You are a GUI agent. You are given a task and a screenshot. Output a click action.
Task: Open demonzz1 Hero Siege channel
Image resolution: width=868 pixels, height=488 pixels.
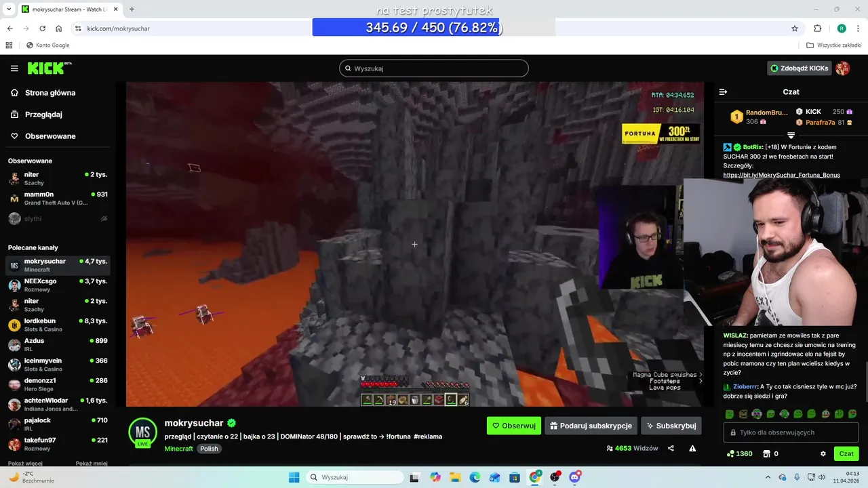click(58, 385)
